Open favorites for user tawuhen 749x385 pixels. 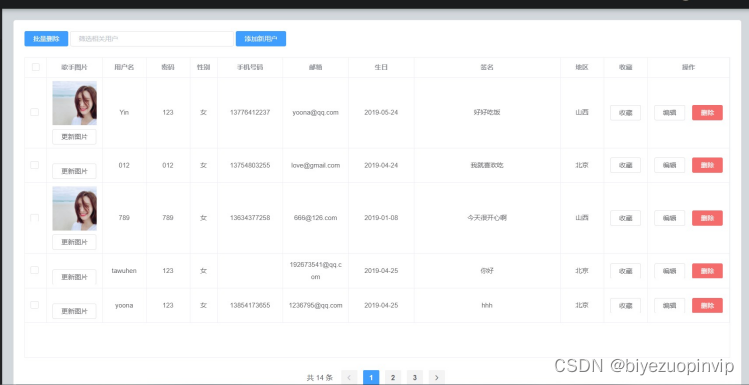pyautogui.click(x=625, y=271)
